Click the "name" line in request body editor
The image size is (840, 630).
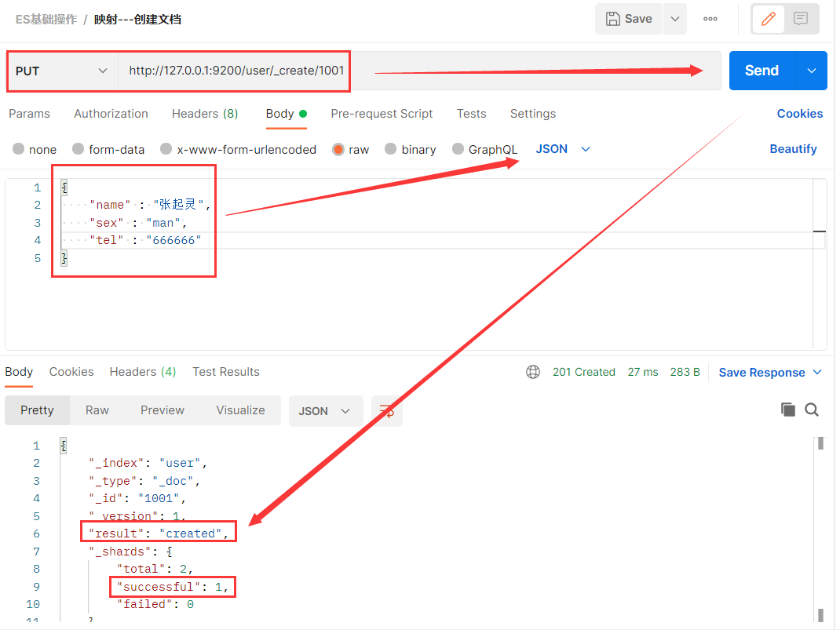150,205
